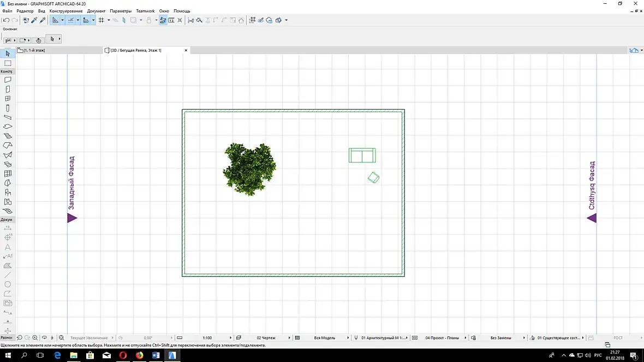Click the 'Текущее Увеличение' zoom field

pos(89,338)
